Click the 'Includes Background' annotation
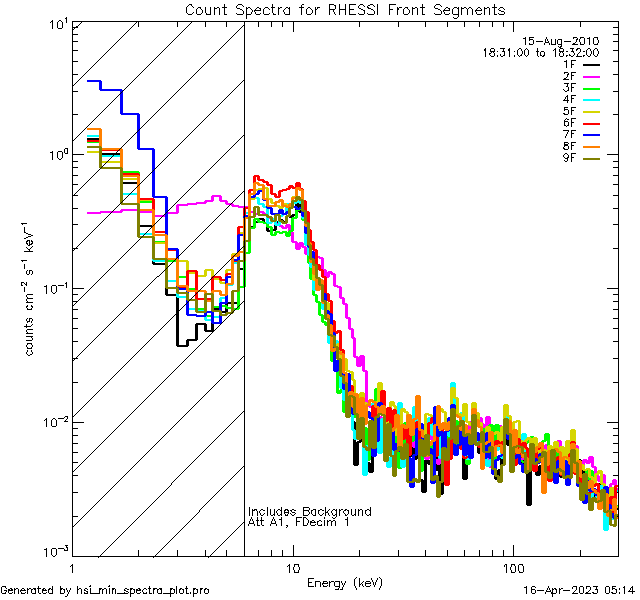 pos(310,511)
